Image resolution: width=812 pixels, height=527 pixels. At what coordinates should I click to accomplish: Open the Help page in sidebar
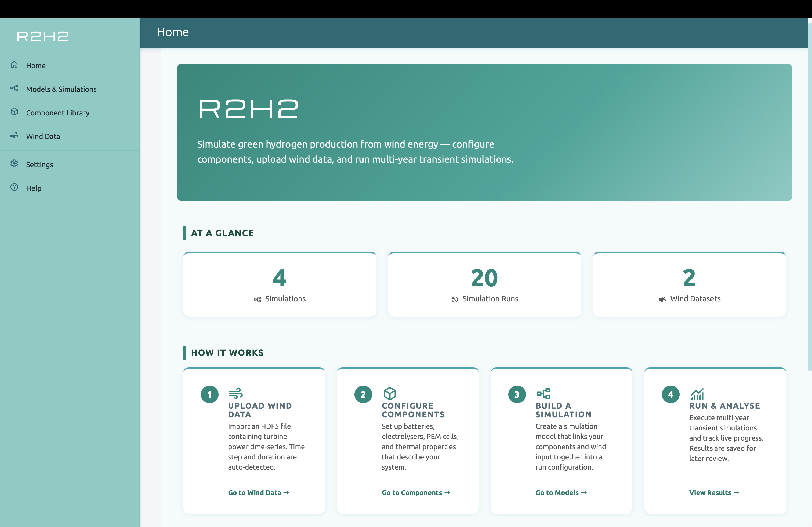tap(70, 188)
